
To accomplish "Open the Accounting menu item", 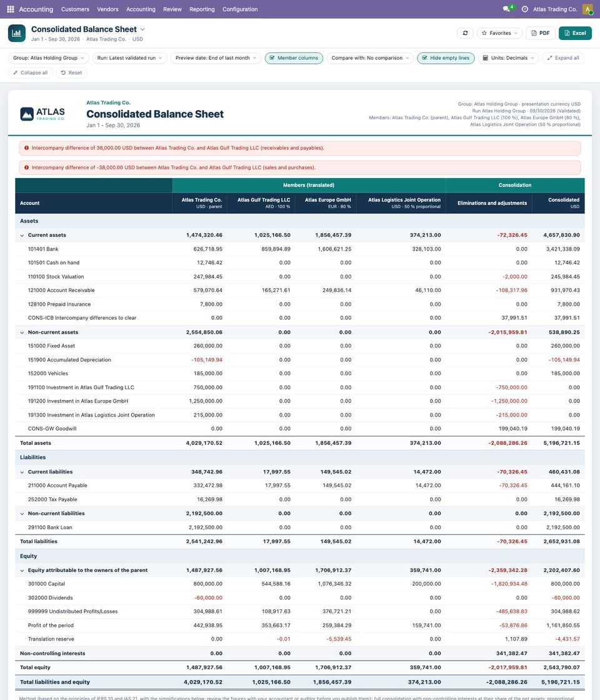I will coord(141,9).
